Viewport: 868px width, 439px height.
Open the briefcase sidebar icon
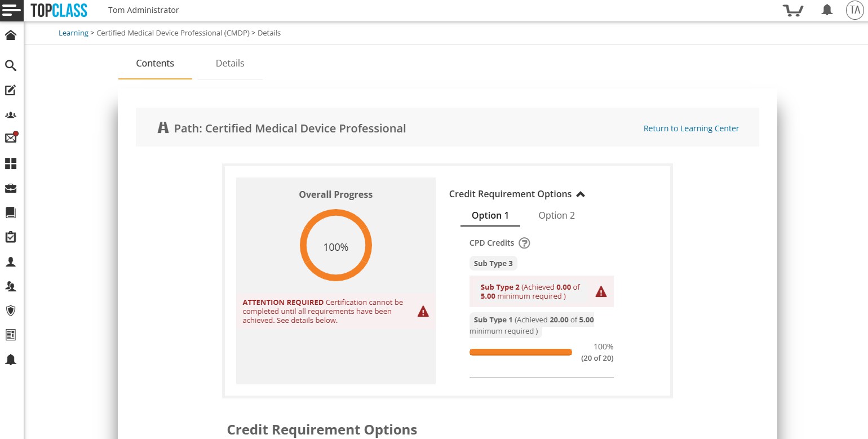(x=11, y=188)
